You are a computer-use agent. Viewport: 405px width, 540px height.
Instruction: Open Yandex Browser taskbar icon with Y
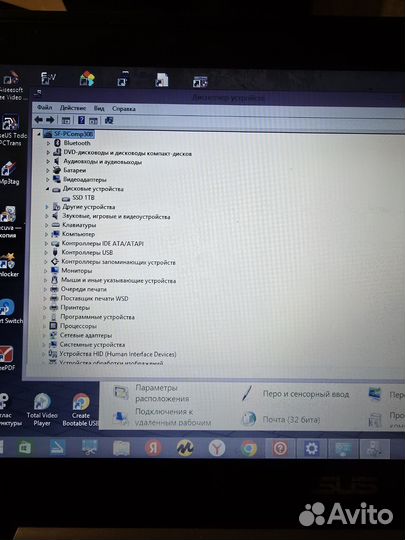(217, 448)
